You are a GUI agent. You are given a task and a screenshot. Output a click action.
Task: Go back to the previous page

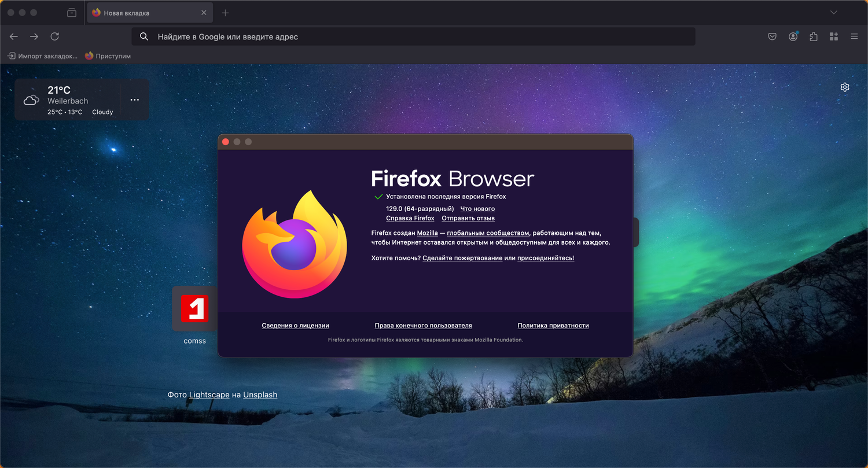pyautogui.click(x=14, y=36)
